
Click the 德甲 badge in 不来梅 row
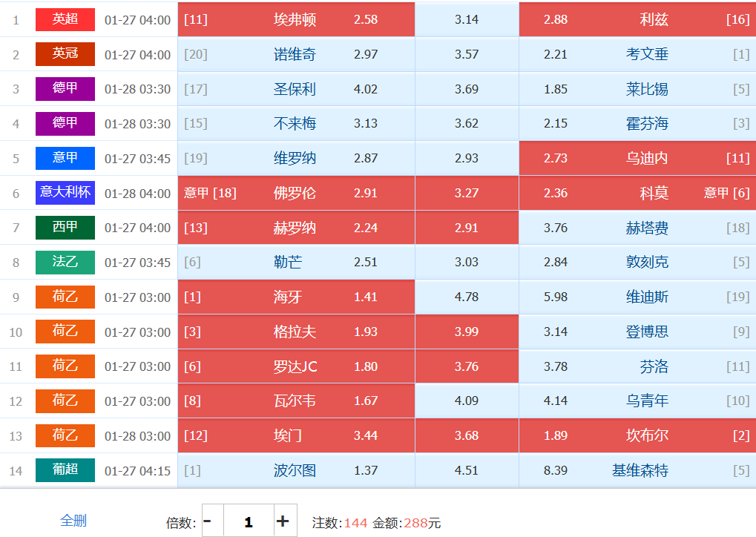[65, 123]
